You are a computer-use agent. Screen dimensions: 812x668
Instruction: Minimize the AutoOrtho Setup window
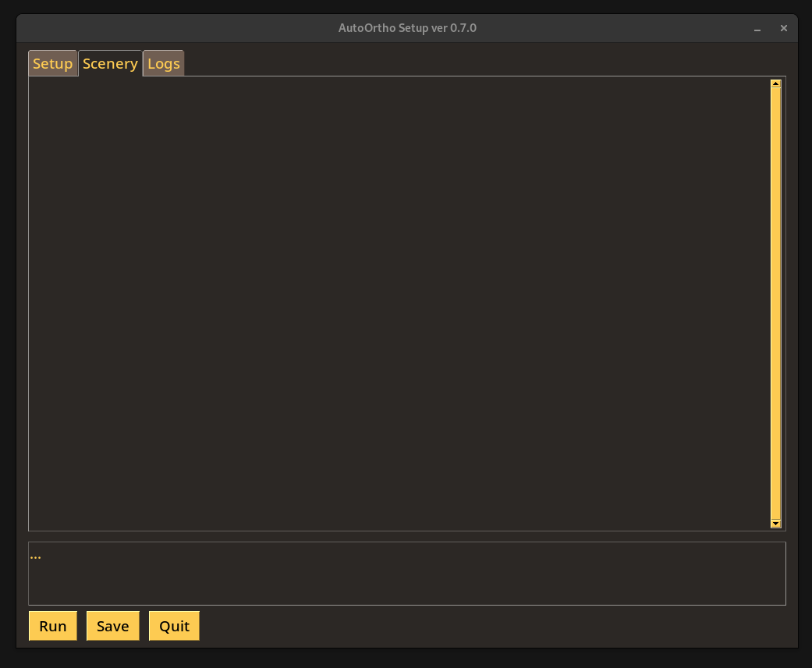point(757,28)
